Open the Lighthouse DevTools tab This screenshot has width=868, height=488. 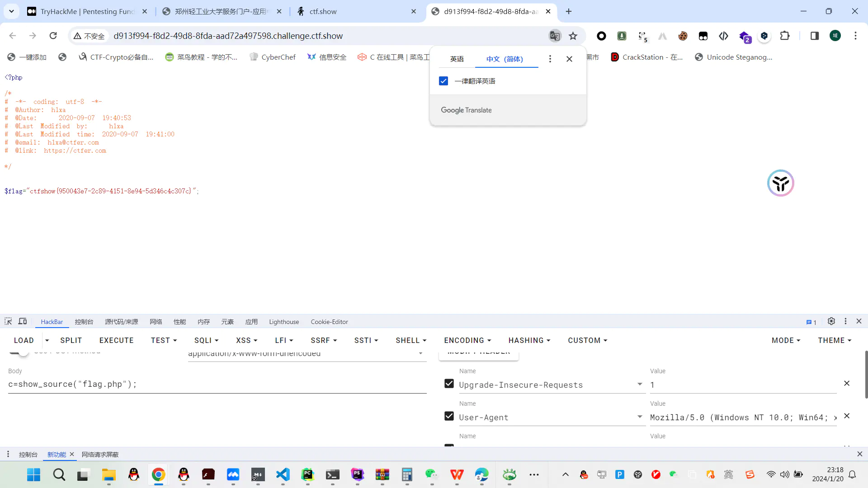coord(284,322)
